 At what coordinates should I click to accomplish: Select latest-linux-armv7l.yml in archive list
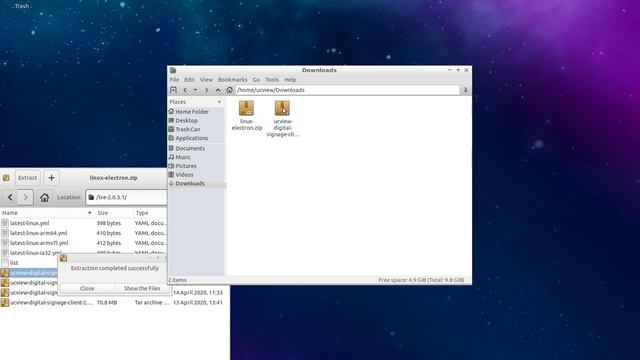(39, 243)
